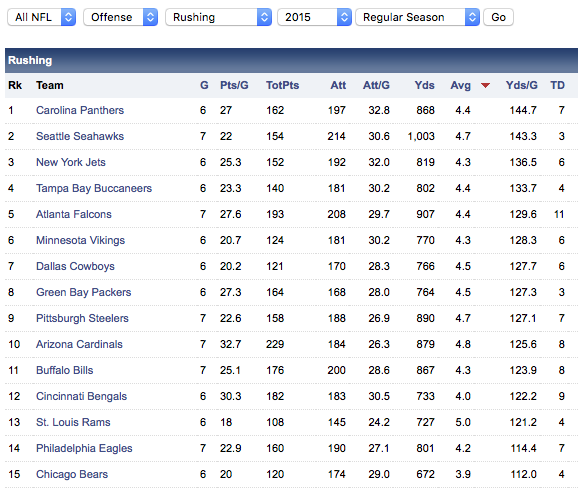This screenshot has height=490, width=578.
Task: Click the red sort arrow icon
Action: (x=485, y=86)
